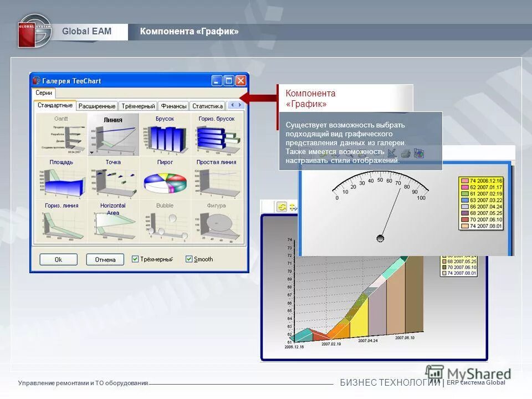532x399 pixels.
Task: Click the Ok button
Action: pos(58,259)
